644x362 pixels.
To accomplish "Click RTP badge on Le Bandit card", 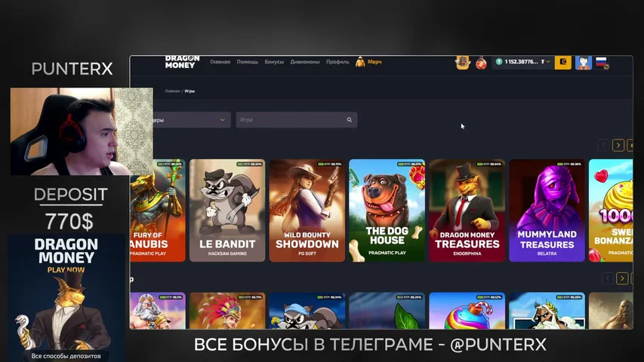I will pyautogui.click(x=250, y=164).
